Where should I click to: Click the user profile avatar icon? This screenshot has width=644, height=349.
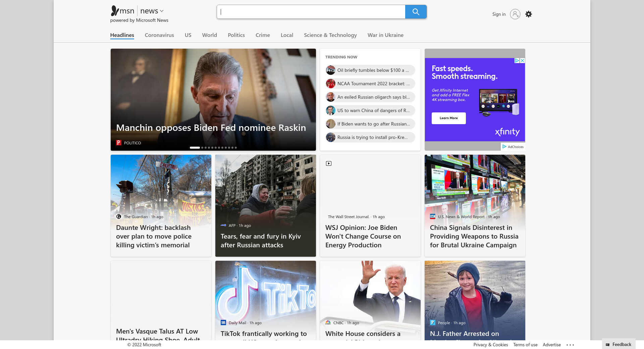515,14
